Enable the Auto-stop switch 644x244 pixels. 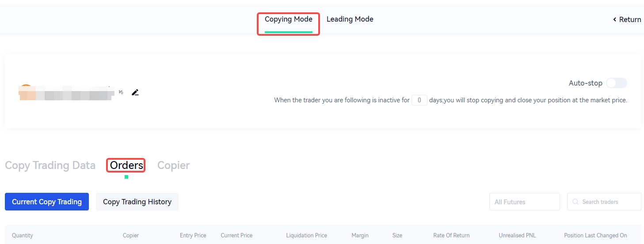(616, 83)
